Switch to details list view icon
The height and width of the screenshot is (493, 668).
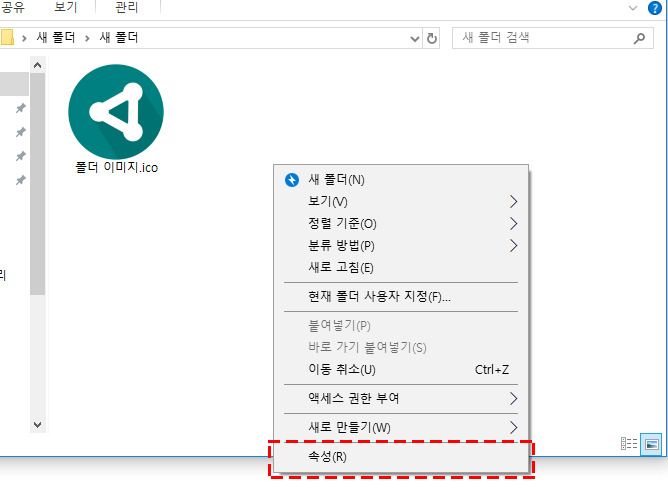(629, 444)
